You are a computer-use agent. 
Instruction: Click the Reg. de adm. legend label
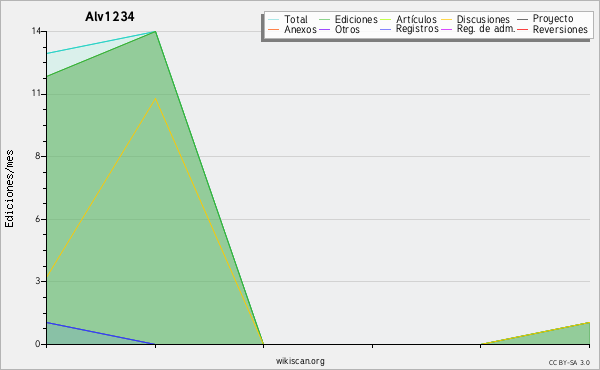coord(486,29)
